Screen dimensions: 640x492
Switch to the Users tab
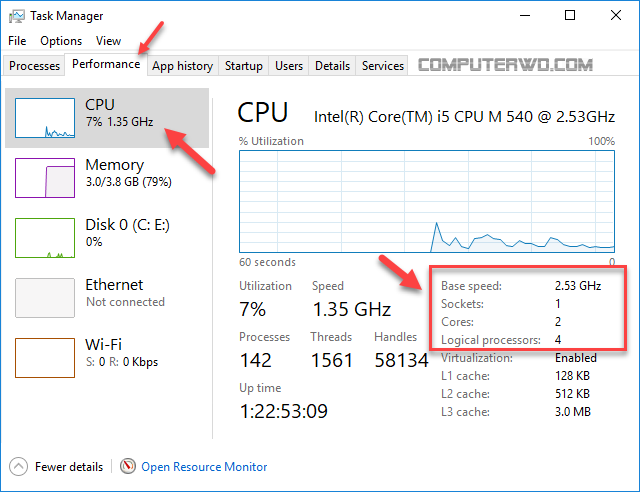289,66
